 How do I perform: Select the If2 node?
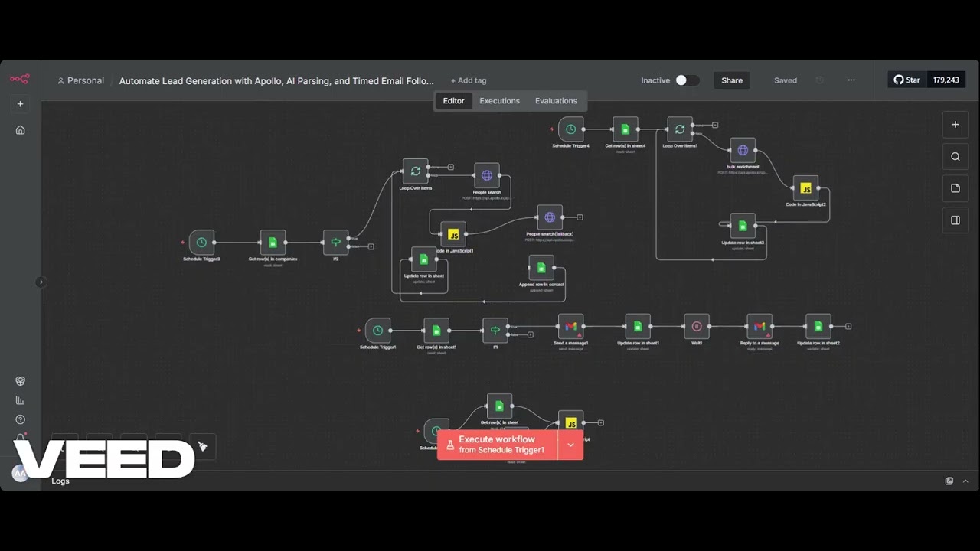pos(335,243)
